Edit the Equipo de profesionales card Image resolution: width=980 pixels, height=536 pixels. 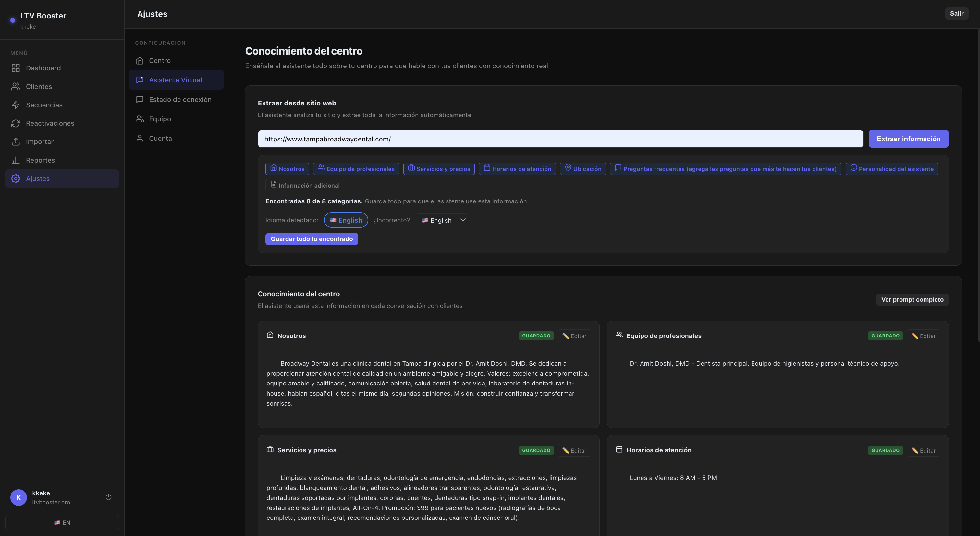pyautogui.click(x=923, y=336)
